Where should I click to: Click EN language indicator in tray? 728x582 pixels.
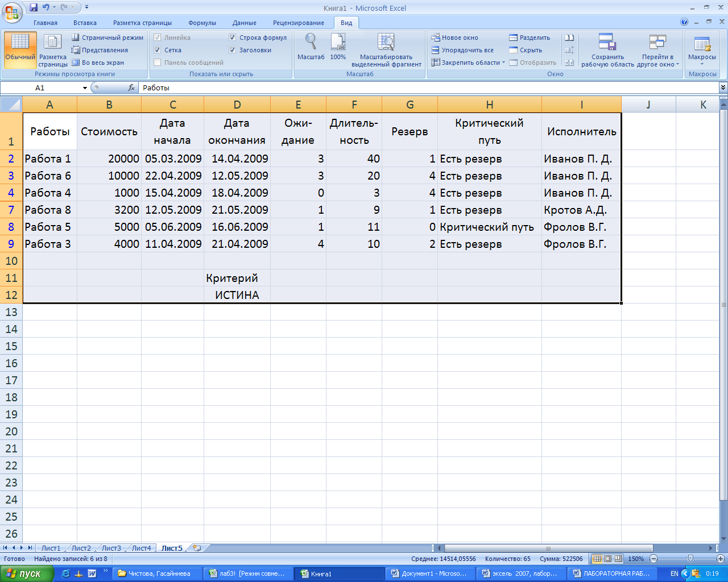(x=674, y=573)
